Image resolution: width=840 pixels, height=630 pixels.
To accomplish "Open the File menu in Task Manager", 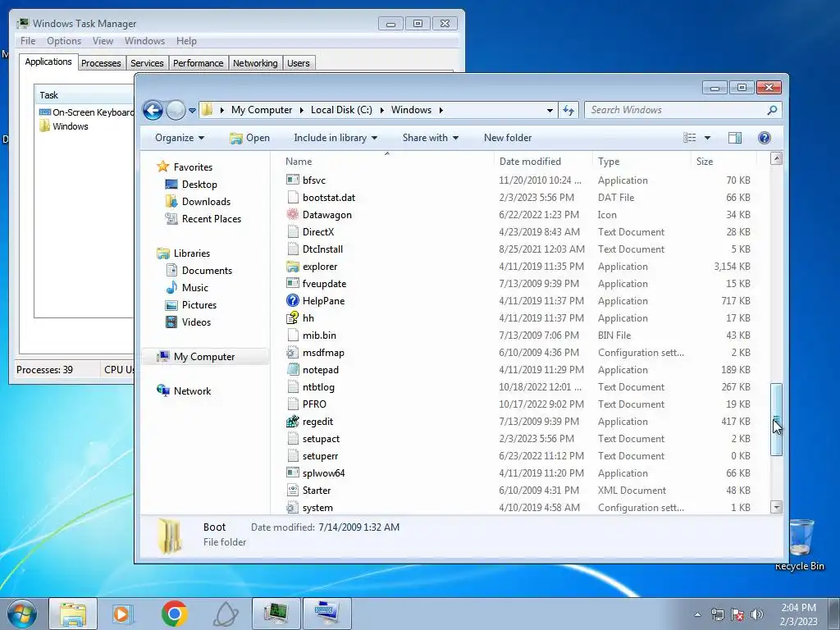I will coord(28,41).
